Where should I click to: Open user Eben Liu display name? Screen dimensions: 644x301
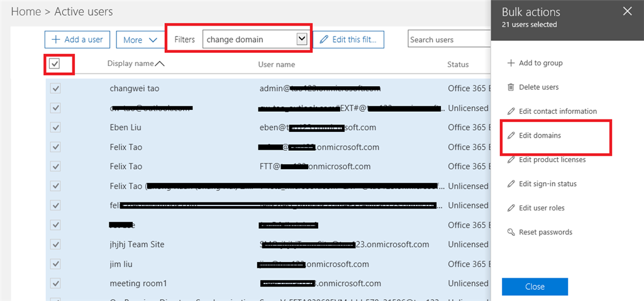click(x=126, y=128)
